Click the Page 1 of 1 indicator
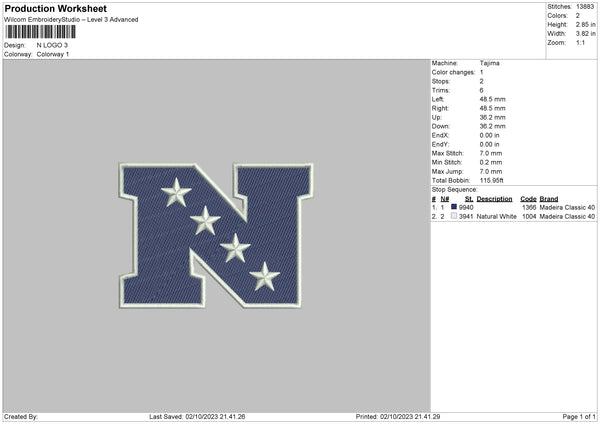Image resolution: width=600 pixels, height=424 pixels. [x=579, y=417]
